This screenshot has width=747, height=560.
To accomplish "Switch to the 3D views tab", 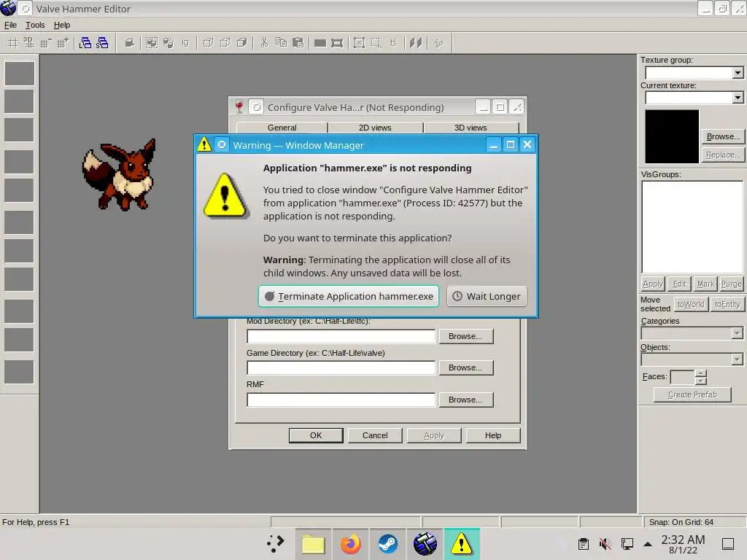I will pos(471,128).
